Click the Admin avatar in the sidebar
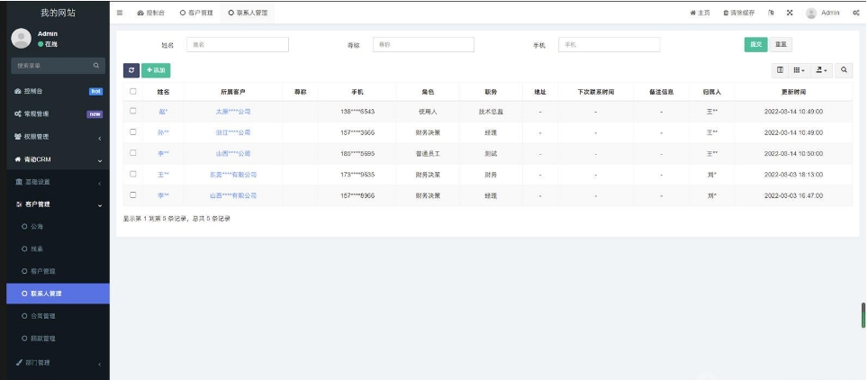Image resolution: width=868 pixels, height=380 pixels. tap(21, 38)
